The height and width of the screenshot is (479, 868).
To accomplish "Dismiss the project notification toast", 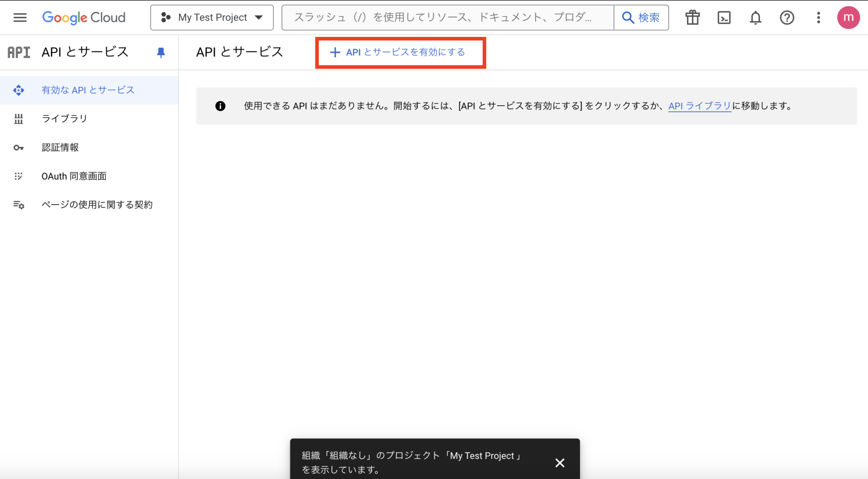I will click(x=559, y=462).
